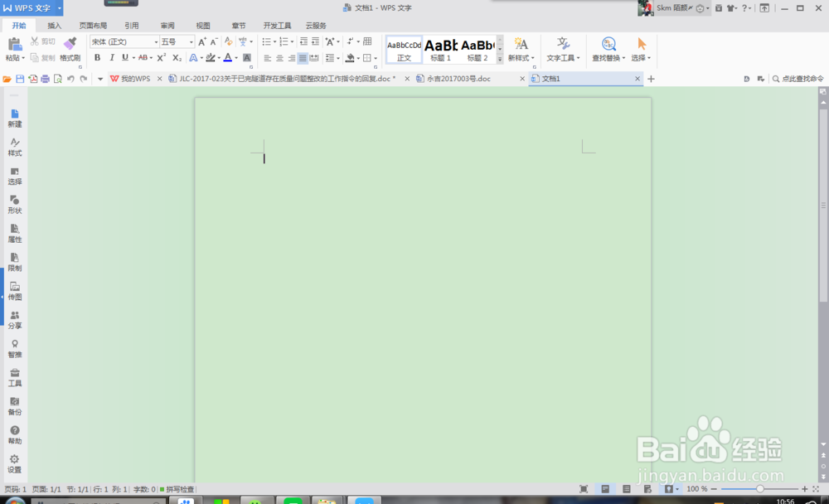Click the New Style (新样式) icon
The height and width of the screenshot is (504, 829).
(x=521, y=45)
